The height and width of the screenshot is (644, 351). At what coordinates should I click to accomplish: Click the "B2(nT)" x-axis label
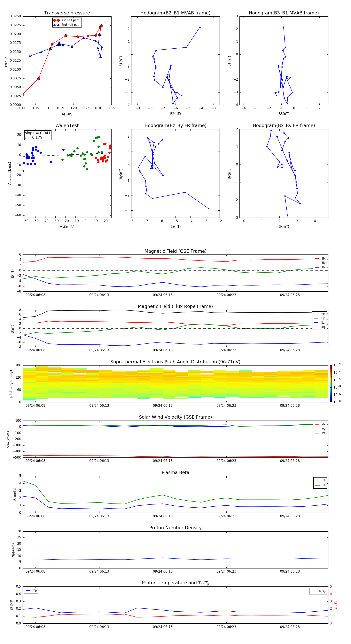[175, 114]
